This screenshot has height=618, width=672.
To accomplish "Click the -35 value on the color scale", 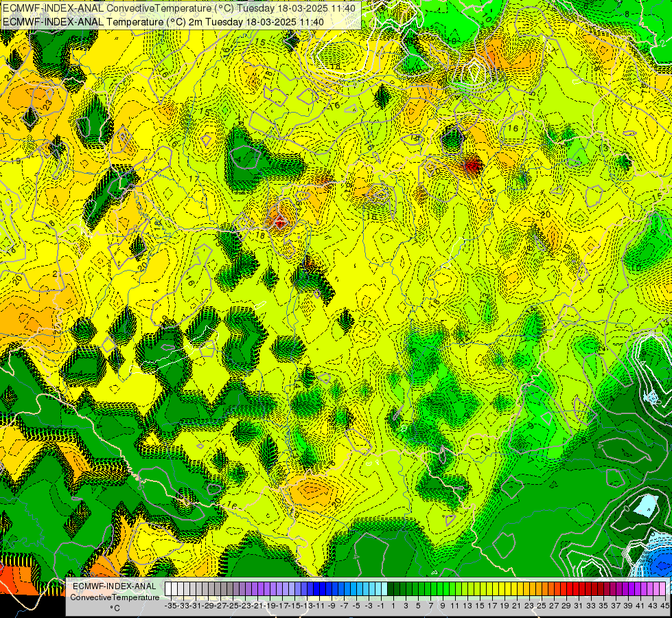I will (x=171, y=606).
